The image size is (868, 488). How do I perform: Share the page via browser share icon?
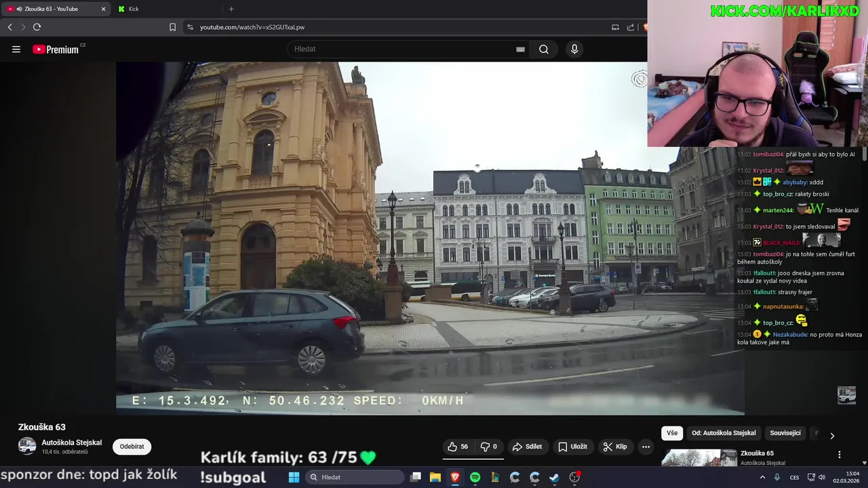[631, 27]
